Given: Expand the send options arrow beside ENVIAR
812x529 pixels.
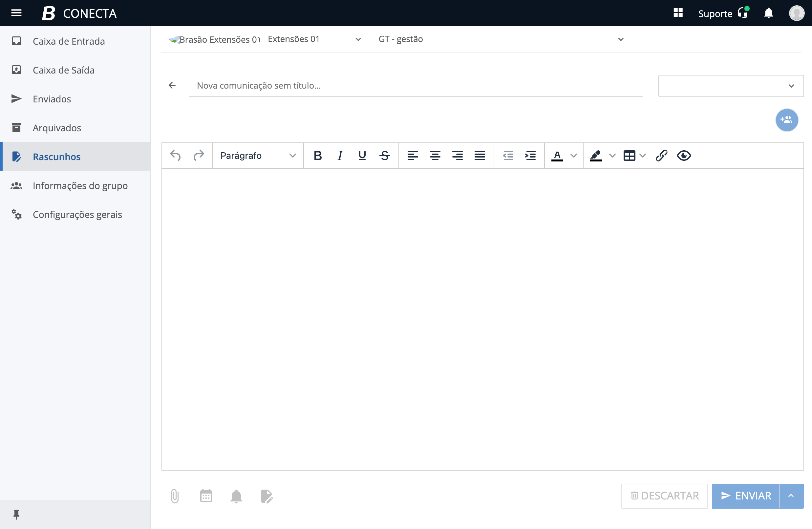Looking at the screenshot, I should (x=791, y=496).
